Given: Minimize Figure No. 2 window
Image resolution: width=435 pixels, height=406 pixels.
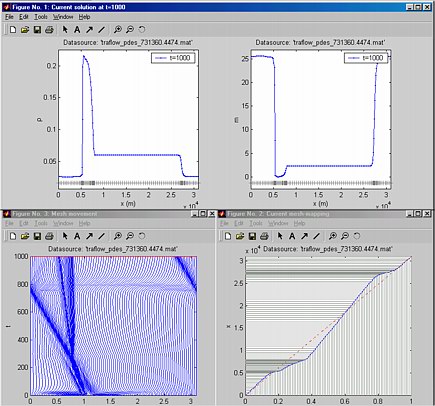Looking at the screenshot, I should pos(411,214).
